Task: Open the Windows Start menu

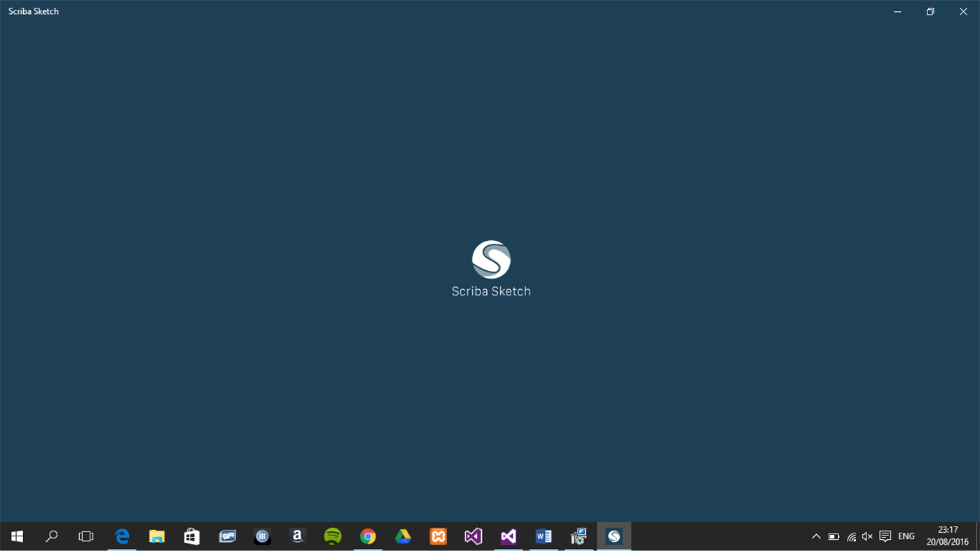Action: pyautogui.click(x=17, y=536)
